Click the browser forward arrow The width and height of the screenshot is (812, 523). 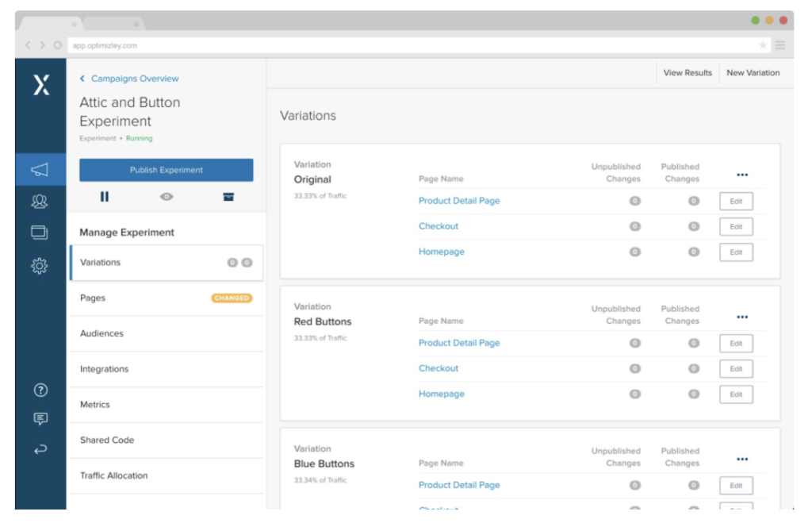43,45
